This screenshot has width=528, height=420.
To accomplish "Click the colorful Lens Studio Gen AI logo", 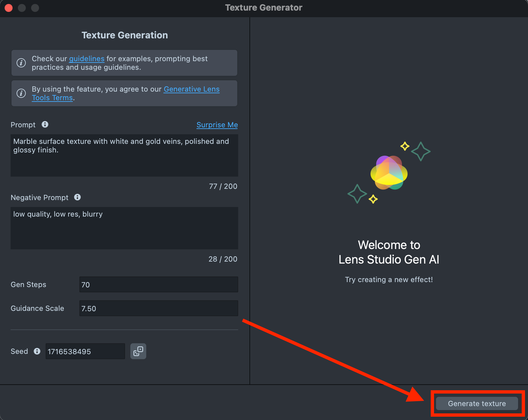I will pos(389,173).
